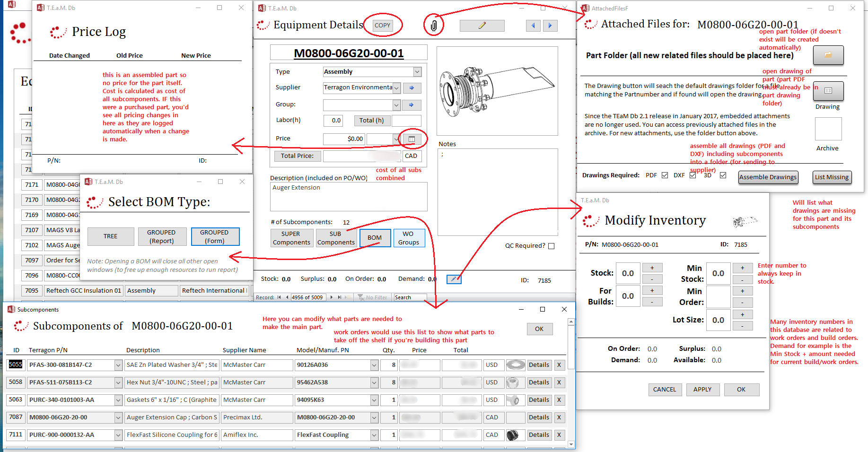Decrease Stock with the minus button
868x452 pixels.
click(x=652, y=279)
